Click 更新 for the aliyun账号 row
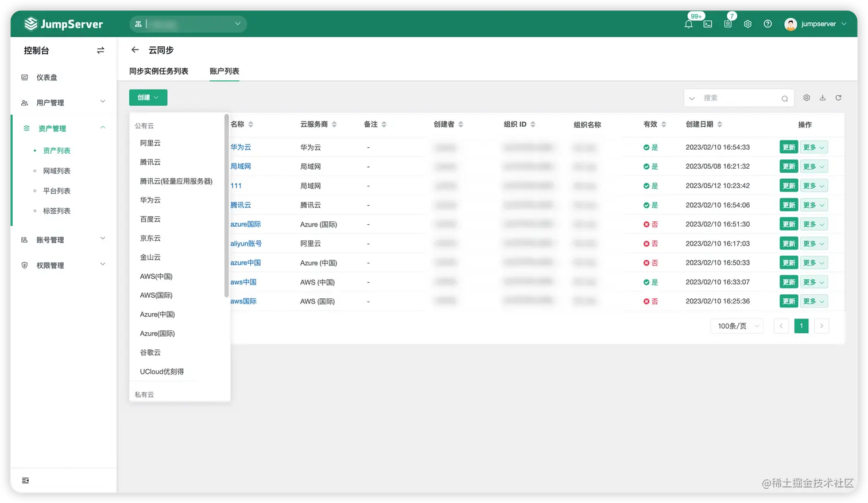The width and height of the screenshot is (868, 503). pos(789,244)
